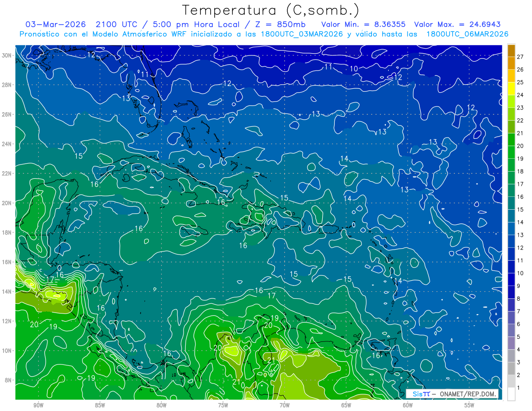This screenshot has height=411, width=532.
Task: Click the color scale label "1"
Action: click(519, 388)
